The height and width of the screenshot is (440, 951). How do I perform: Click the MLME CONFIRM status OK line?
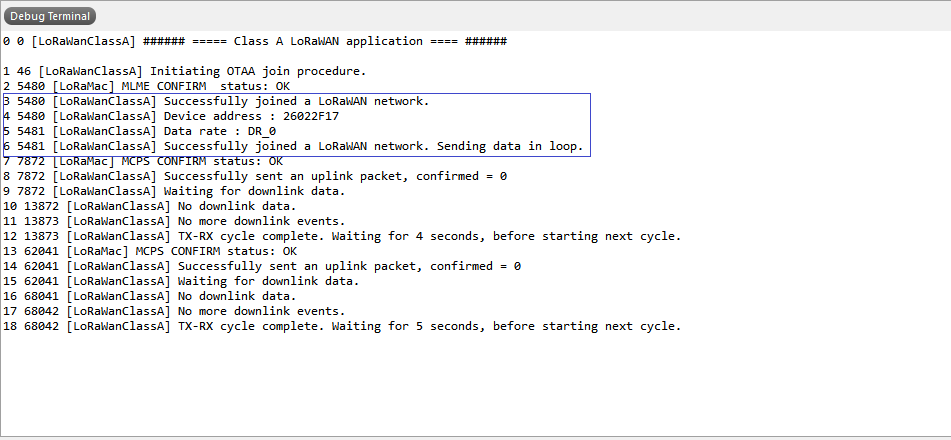pyautogui.click(x=146, y=87)
